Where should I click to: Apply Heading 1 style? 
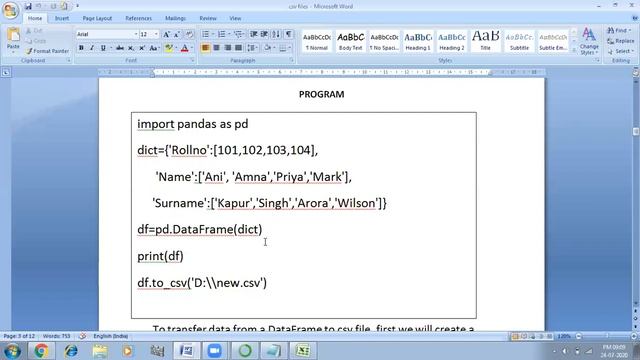(418, 41)
